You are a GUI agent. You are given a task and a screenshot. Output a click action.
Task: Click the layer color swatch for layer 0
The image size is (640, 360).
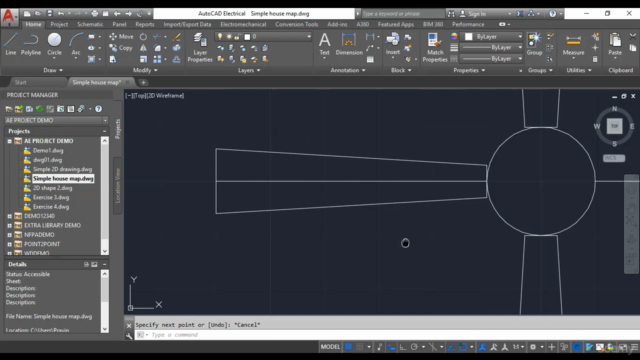247,37
